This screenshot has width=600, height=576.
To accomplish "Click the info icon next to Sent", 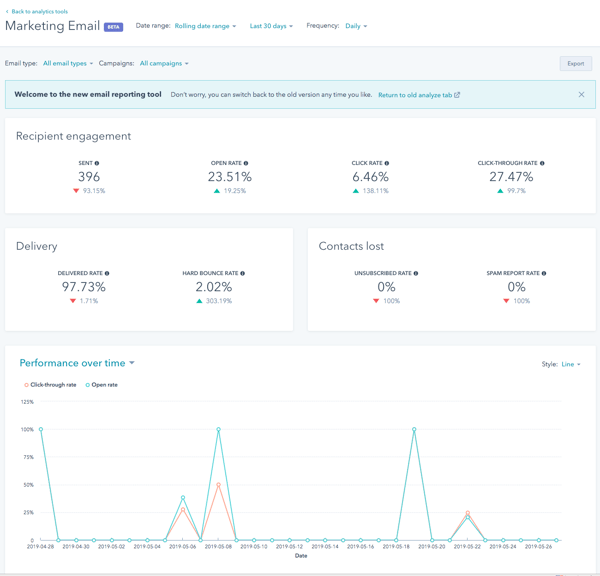I will (x=97, y=163).
